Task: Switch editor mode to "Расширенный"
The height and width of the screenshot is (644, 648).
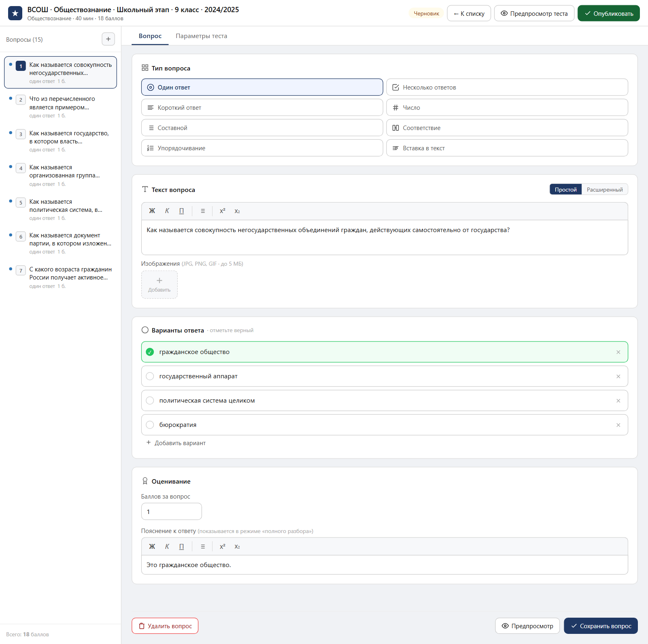Action: pyautogui.click(x=605, y=190)
